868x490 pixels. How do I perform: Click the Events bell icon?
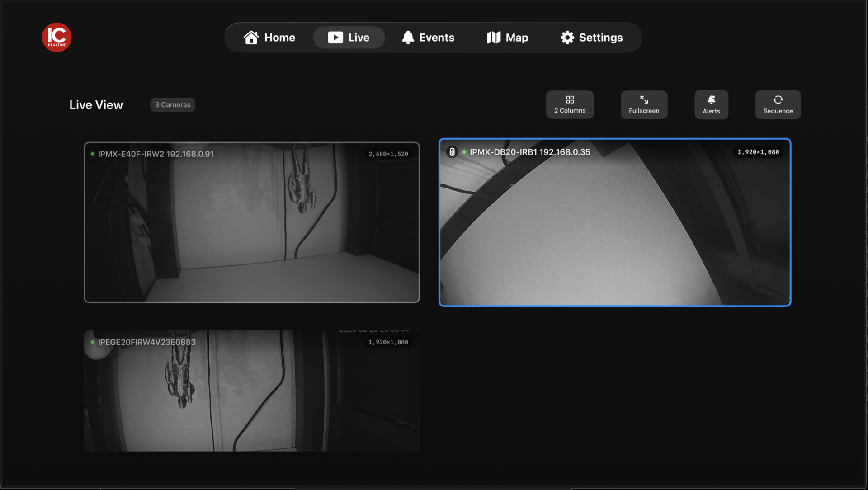[408, 38]
